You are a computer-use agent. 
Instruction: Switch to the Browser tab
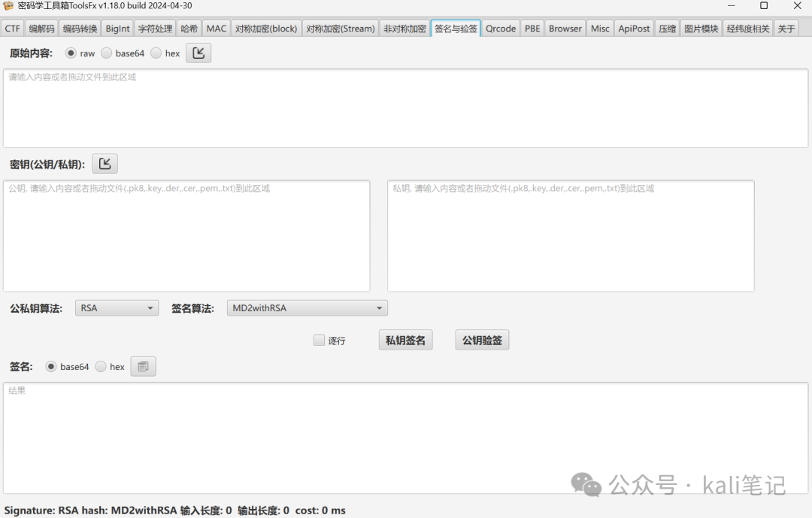point(565,28)
